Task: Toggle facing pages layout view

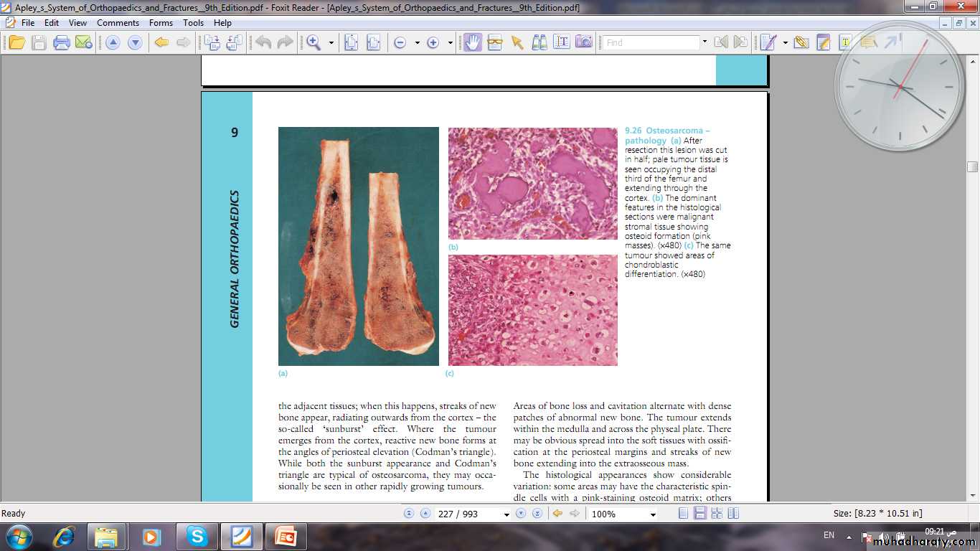Action: (x=716, y=514)
